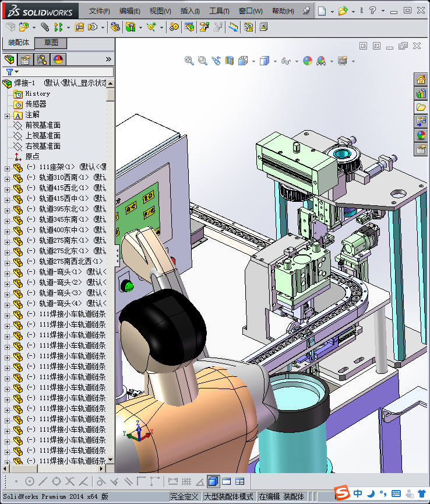430x504 pixels.
Task: Open SolidWorks Resources home task pane
Action: 421,79
